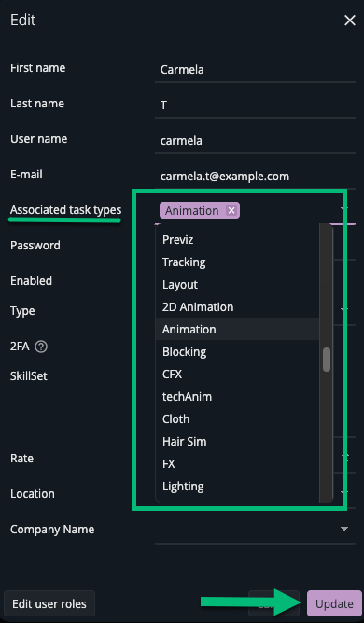Screen dimensions: 364x623
Task: Edit the E-mail field
Action: [x=255, y=176]
